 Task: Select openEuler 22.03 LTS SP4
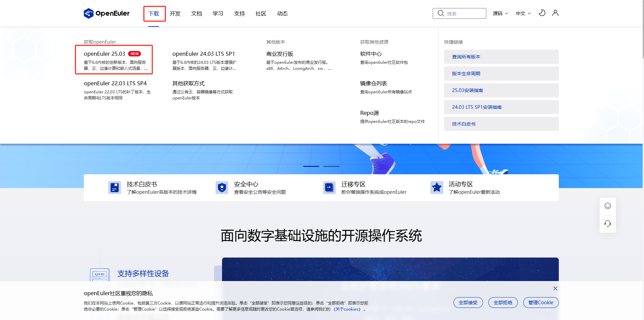[115, 83]
